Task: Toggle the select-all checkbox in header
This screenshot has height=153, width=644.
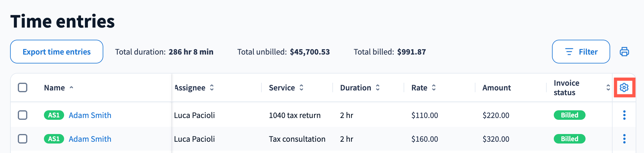Action: point(23,87)
